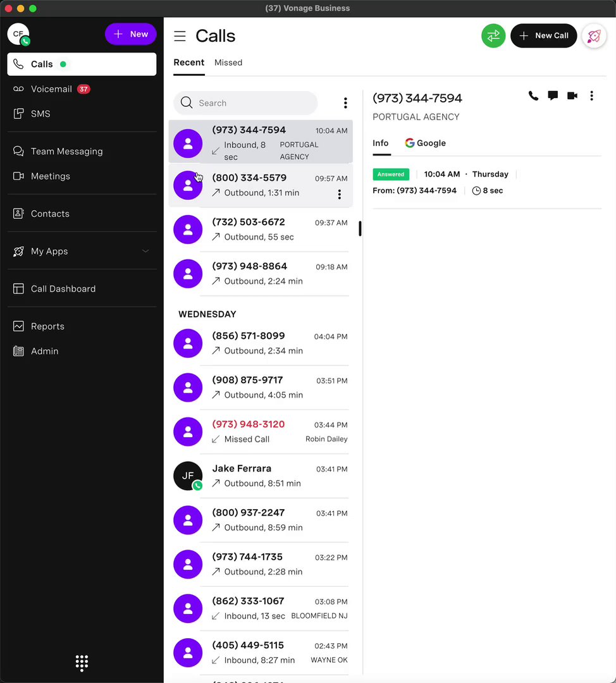Image resolution: width=616 pixels, height=683 pixels.
Task: Click the PORTUGAL AGENCY label in details
Action: [416, 117]
